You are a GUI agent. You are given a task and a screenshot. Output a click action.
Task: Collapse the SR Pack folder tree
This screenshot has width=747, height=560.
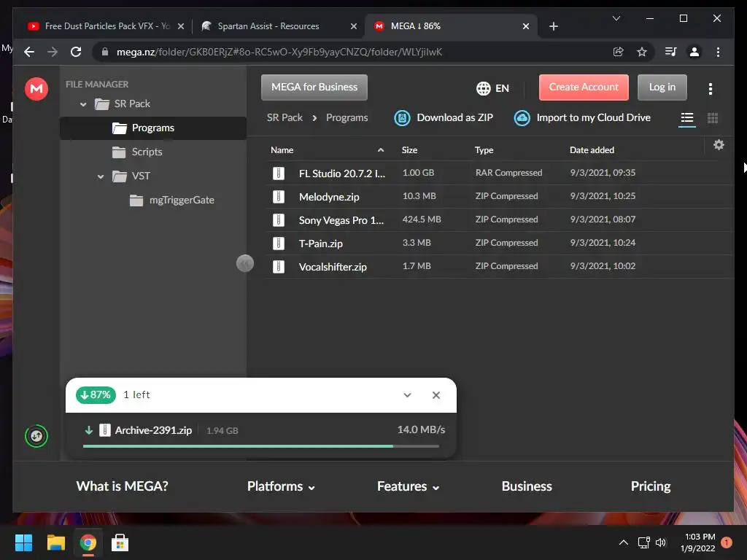83,104
